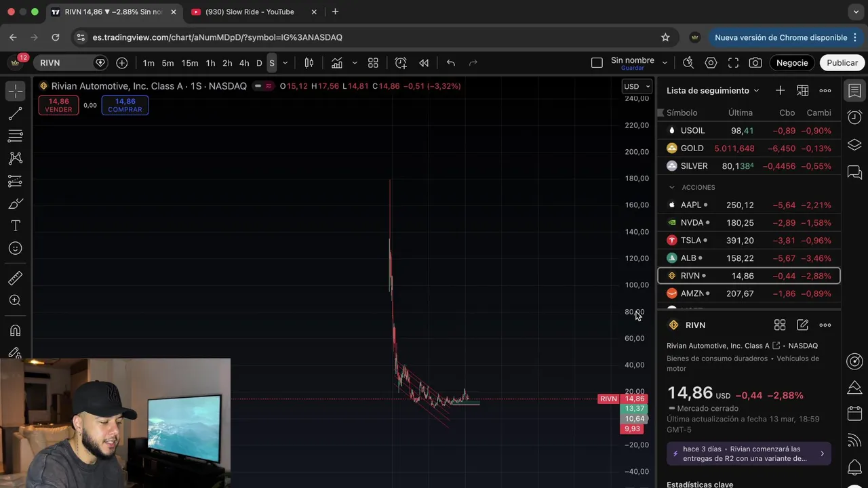Select the D daily timeframe
Screen dimensions: 868x488
click(x=259, y=63)
